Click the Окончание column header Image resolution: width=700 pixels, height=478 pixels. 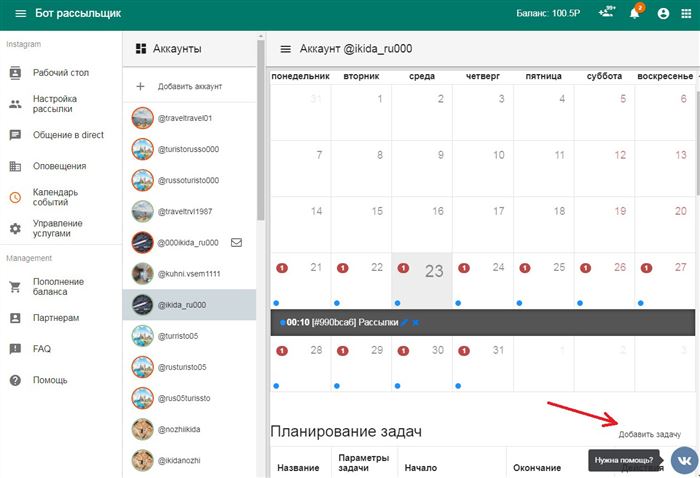tap(537, 468)
